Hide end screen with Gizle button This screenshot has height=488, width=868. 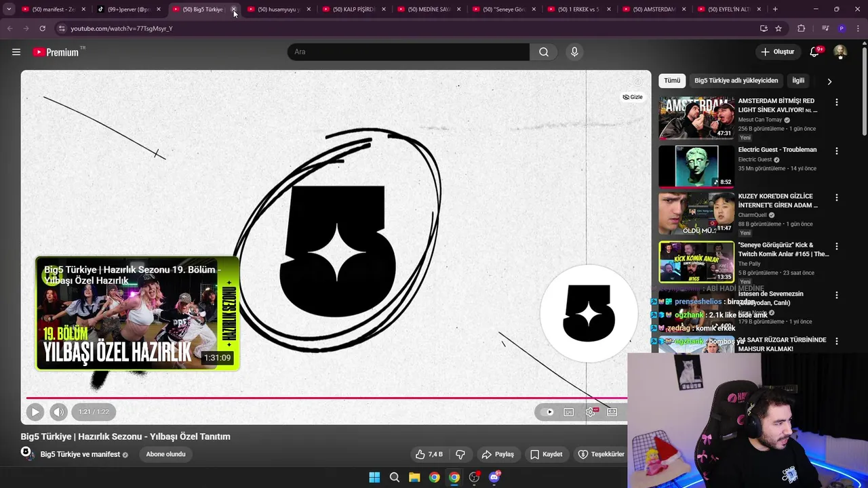pyautogui.click(x=633, y=97)
